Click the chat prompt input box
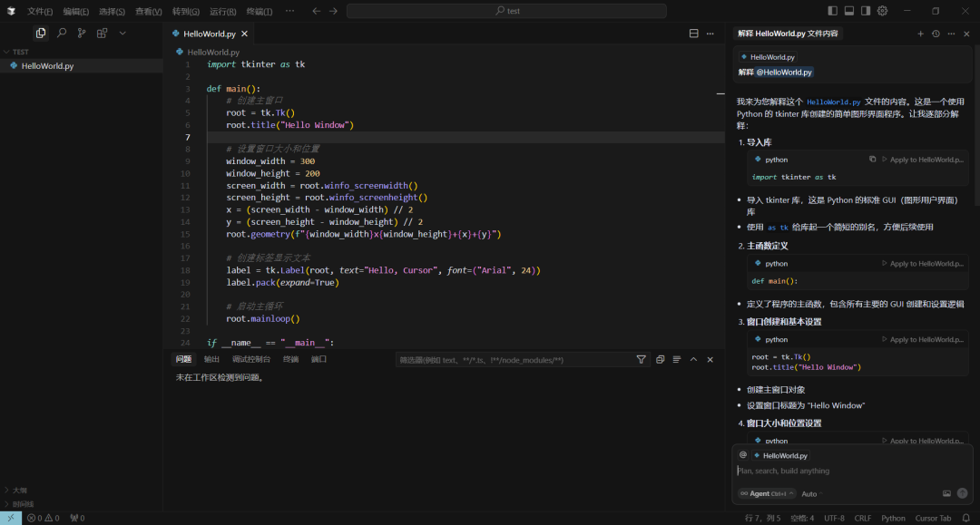Image resolution: width=980 pixels, height=525 pixels. point(852,471)
